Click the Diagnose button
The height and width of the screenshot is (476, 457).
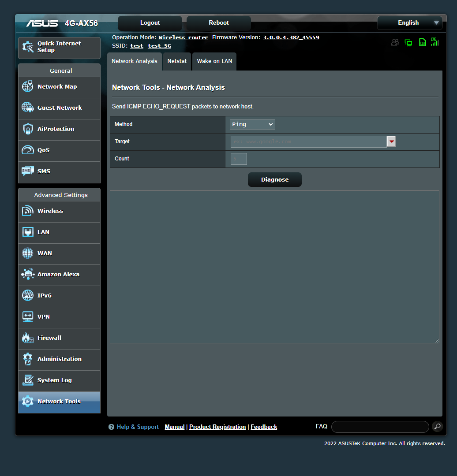pos(275,180)
